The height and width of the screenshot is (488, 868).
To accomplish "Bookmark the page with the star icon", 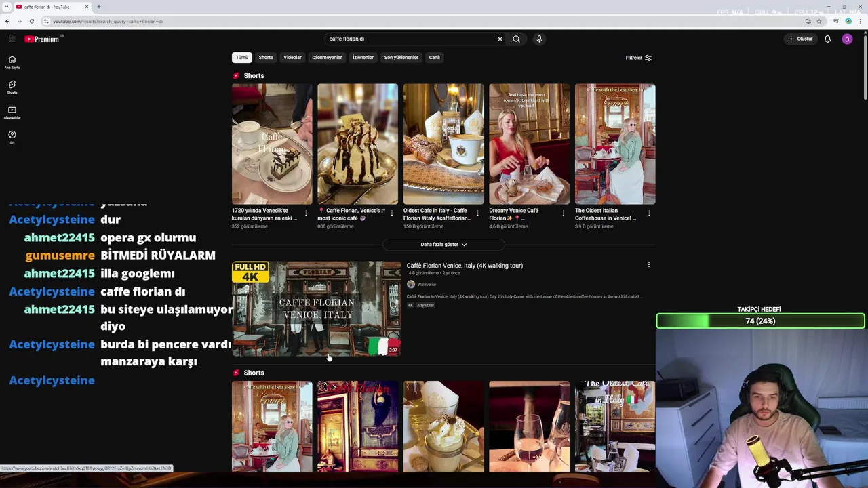I will [x=819, y=21].
